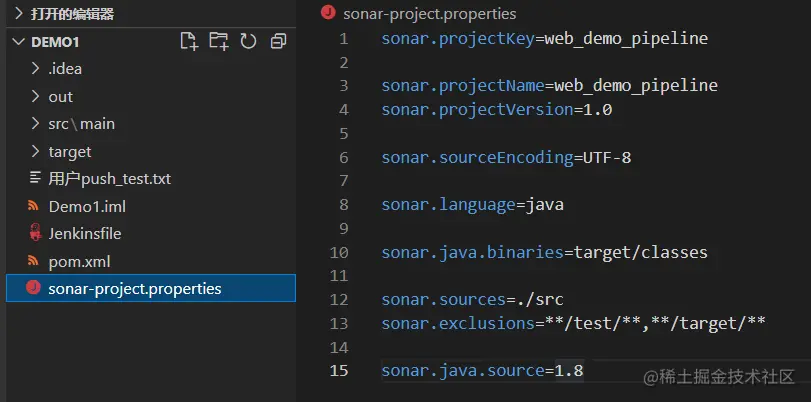Click the text-file lines icon beside 用户push_test.txt

[35, 178]
